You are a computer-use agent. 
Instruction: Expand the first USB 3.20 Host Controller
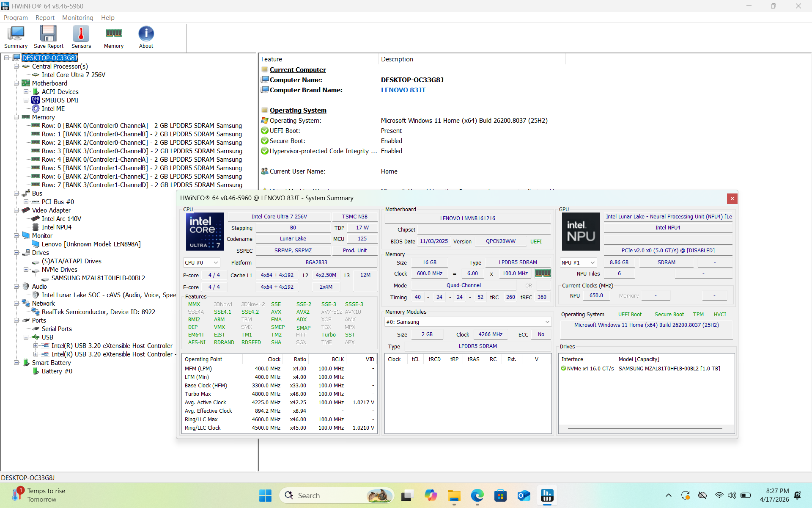[x=36, y=346]
